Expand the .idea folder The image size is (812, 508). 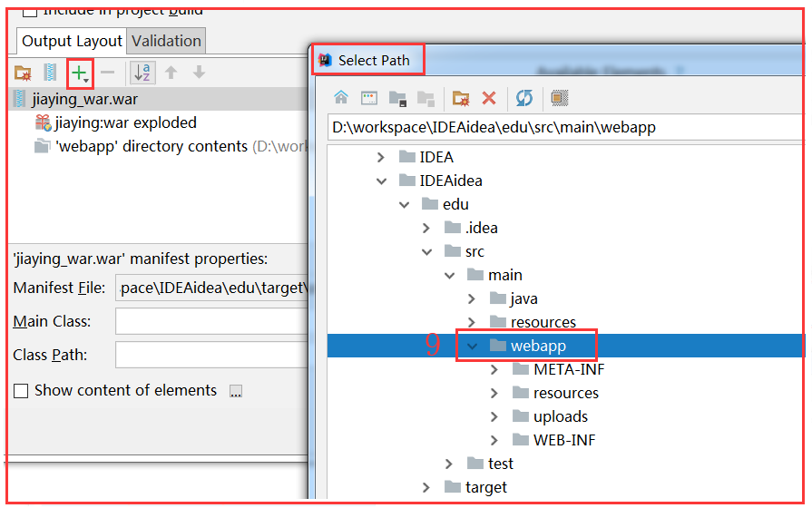tap(426, 228)
